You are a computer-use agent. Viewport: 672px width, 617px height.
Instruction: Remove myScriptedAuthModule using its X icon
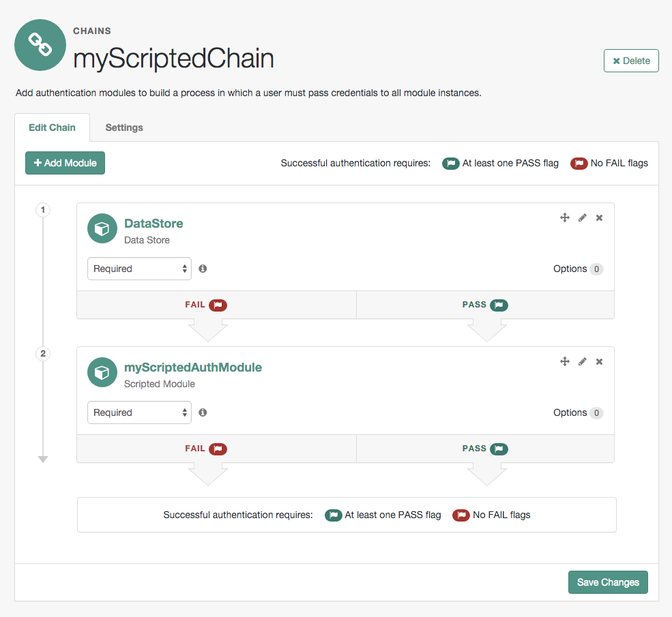[599, 361]
